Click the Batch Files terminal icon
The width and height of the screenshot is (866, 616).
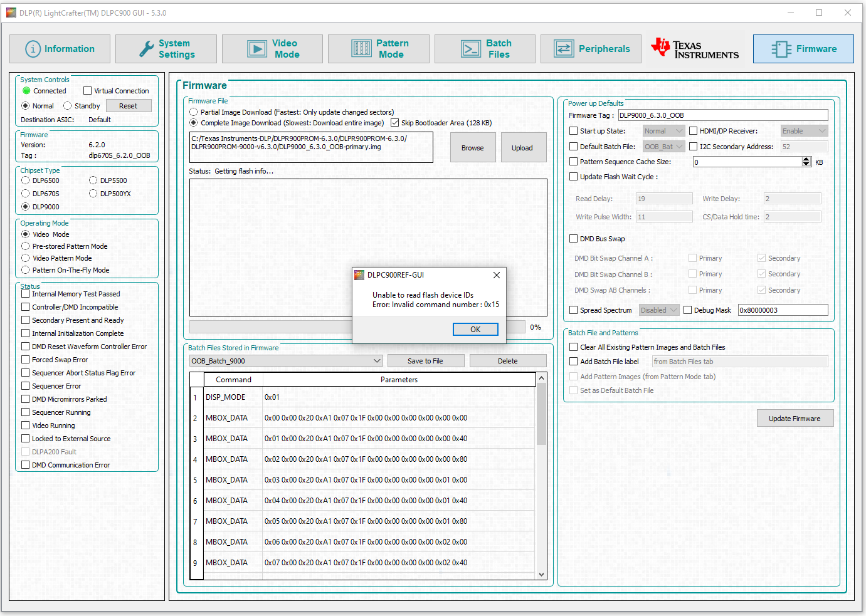pyautogui.click(x=471, y=49)
